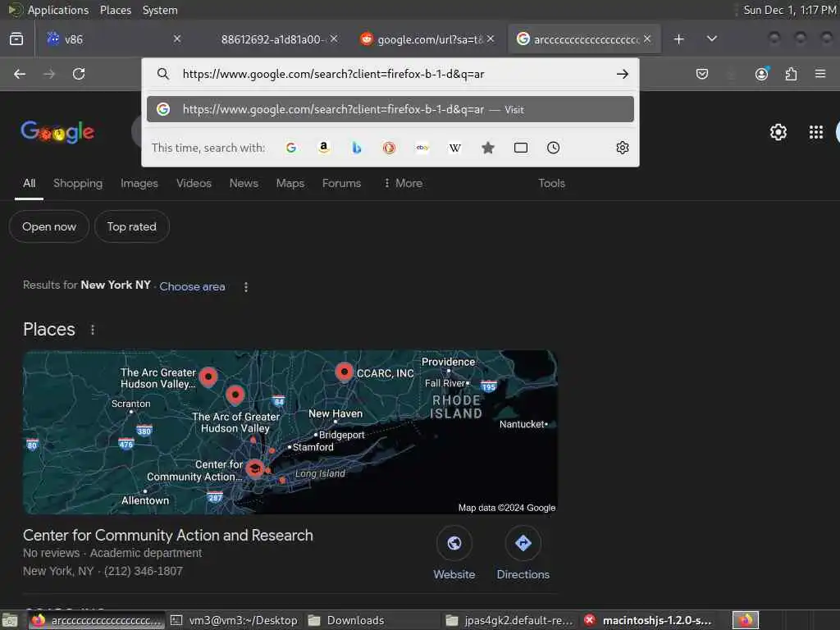Click the CCARC, INC map pin
The image size is (840, 630).
coord(344,371)
